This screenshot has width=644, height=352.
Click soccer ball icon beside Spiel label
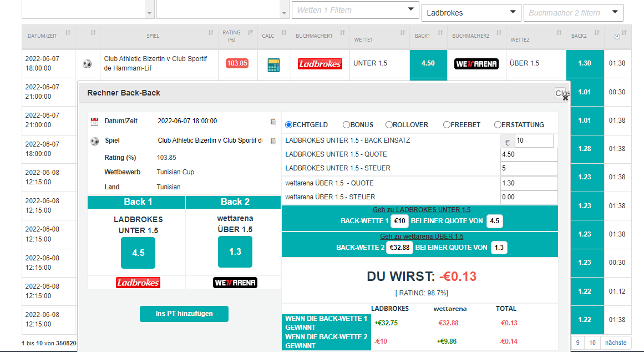click(94, 141)
